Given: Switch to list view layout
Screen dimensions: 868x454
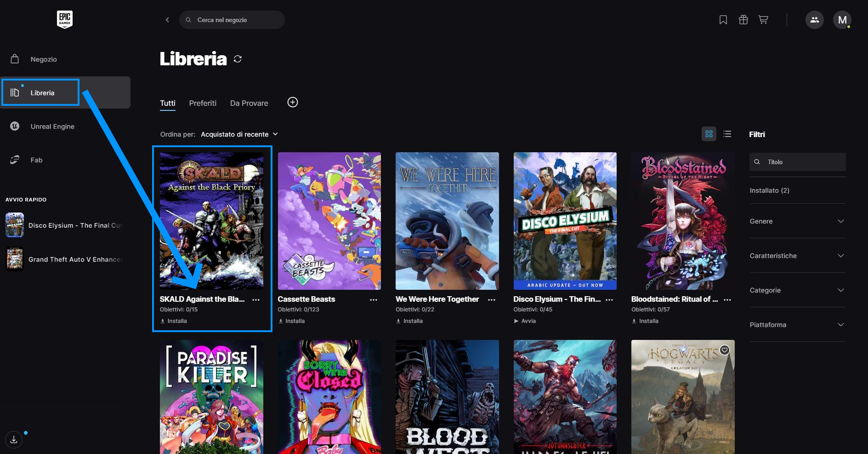Looking at the screenshot, I should (727, 134).
